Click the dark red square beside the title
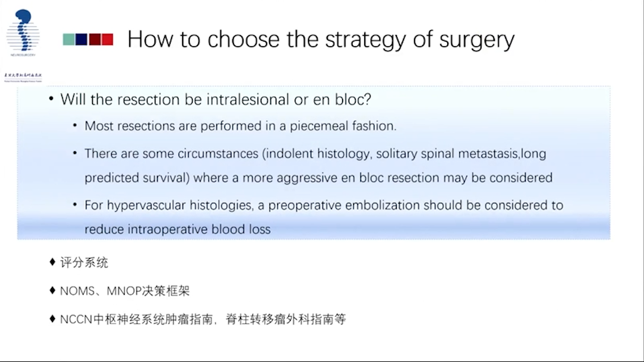644x362 pixels. 95,40
